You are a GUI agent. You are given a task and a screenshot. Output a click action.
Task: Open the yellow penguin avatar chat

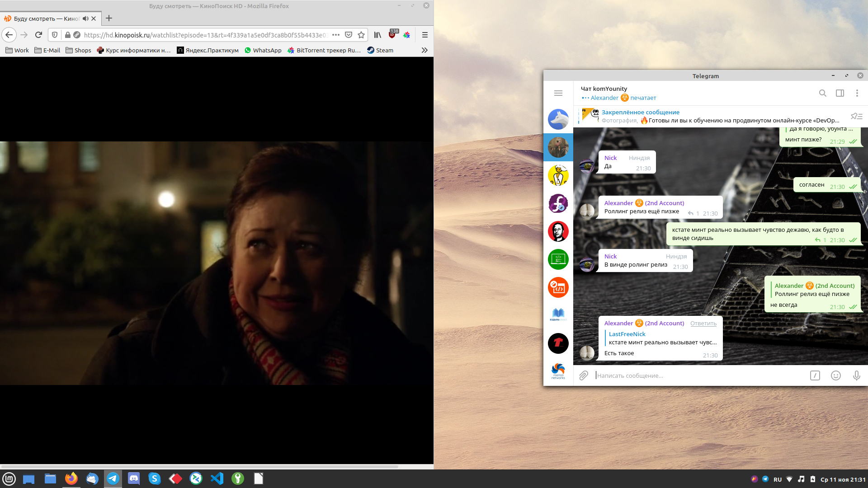(558, 175)
